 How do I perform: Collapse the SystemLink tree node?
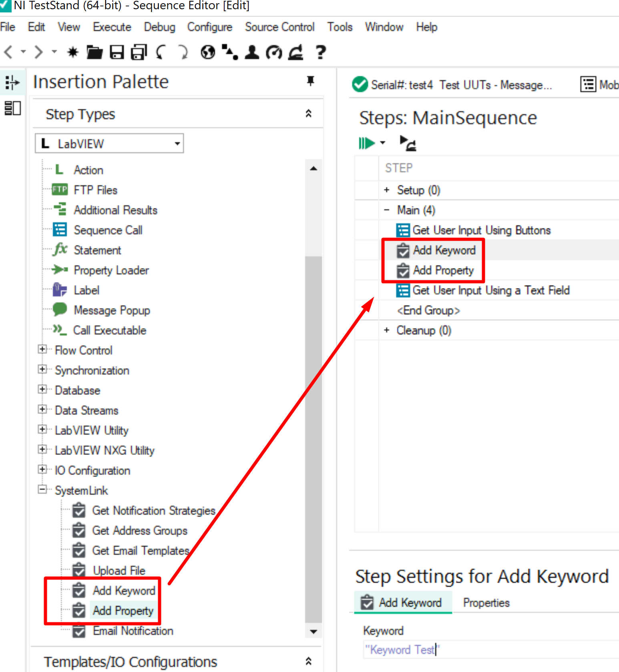click(42, 489)
